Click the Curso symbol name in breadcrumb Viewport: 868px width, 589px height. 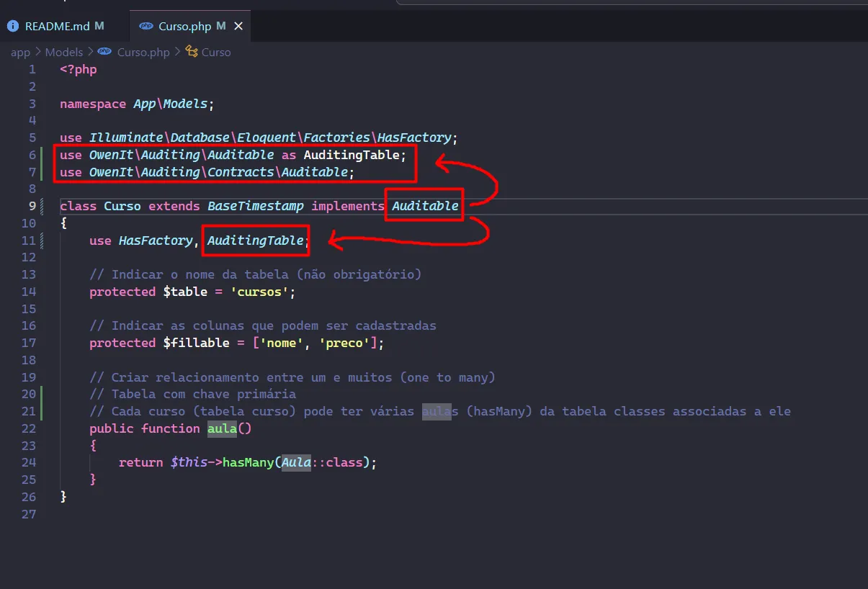coord(216,52)
